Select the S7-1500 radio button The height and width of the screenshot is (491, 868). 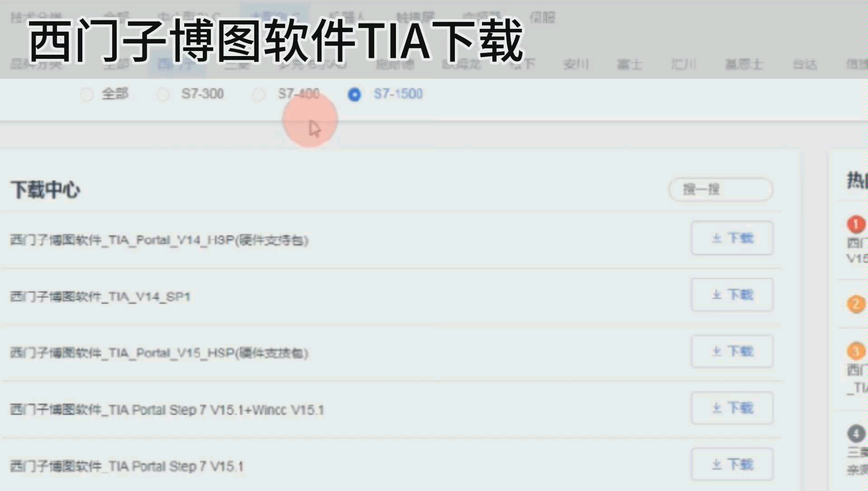pyautogui.click(x=354, y=94)
